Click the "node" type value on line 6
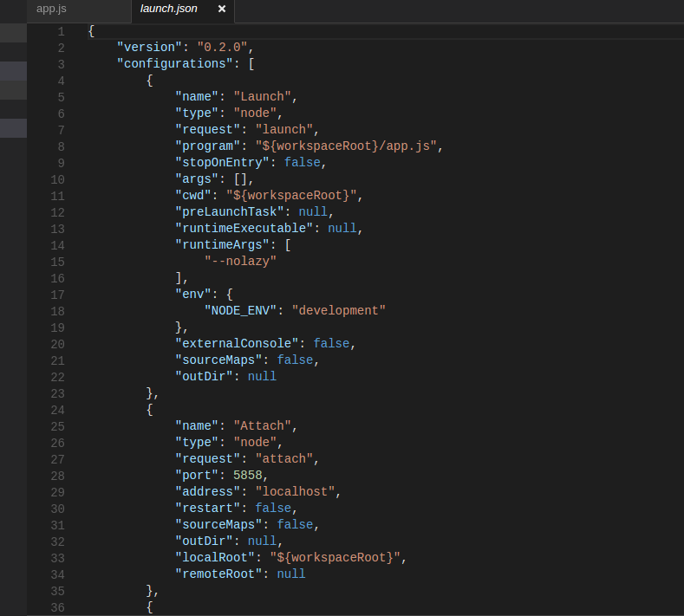 point(255,113)
